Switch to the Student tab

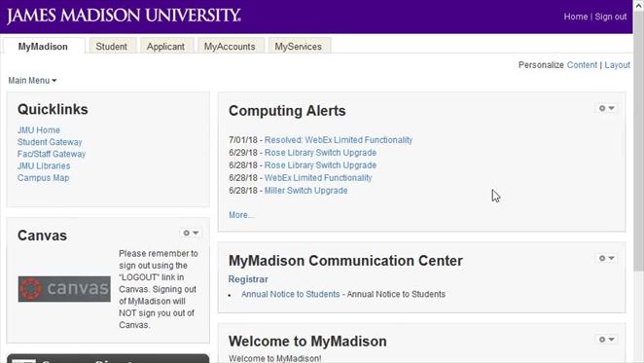click(111, 47)
